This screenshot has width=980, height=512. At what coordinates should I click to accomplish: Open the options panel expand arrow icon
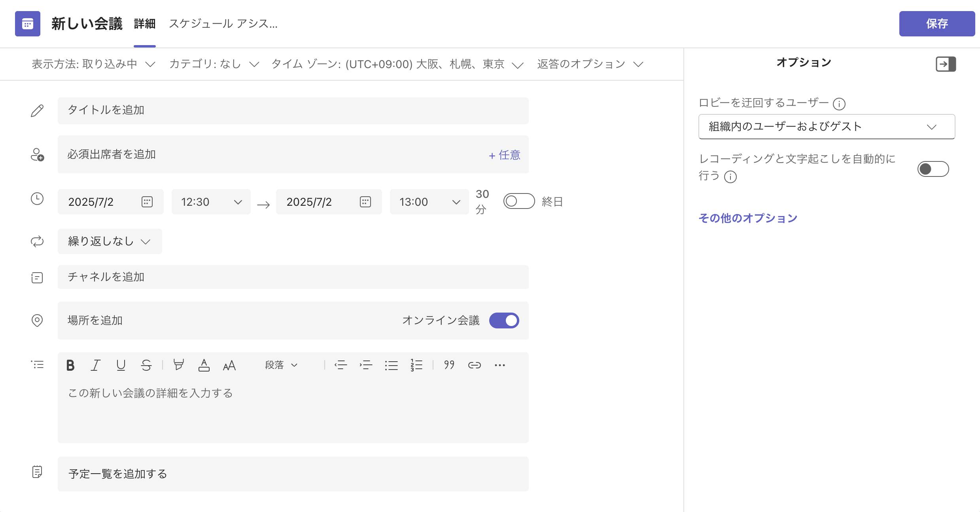(x=945, y=64)
